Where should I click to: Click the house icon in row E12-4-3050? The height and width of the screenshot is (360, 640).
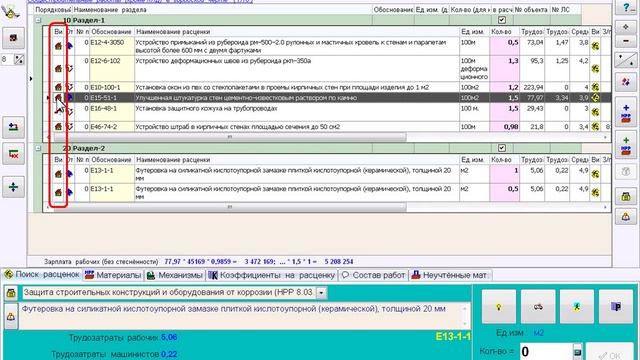58,46
